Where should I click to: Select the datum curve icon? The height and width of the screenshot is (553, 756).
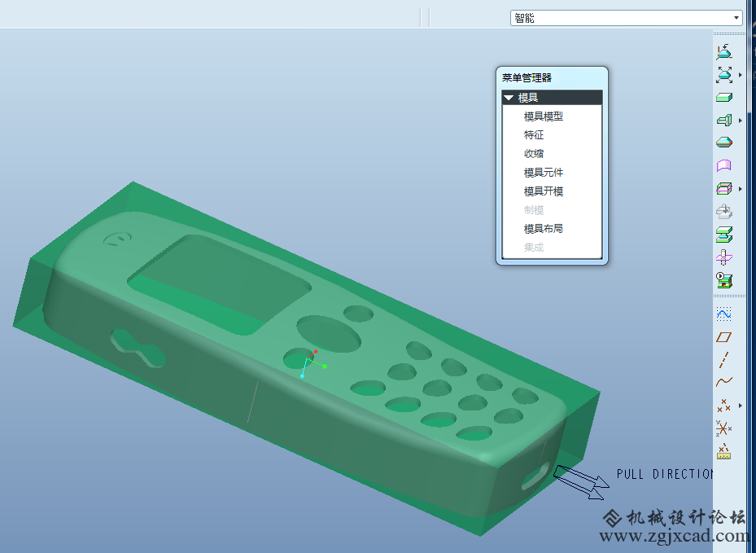click(724, 382)
